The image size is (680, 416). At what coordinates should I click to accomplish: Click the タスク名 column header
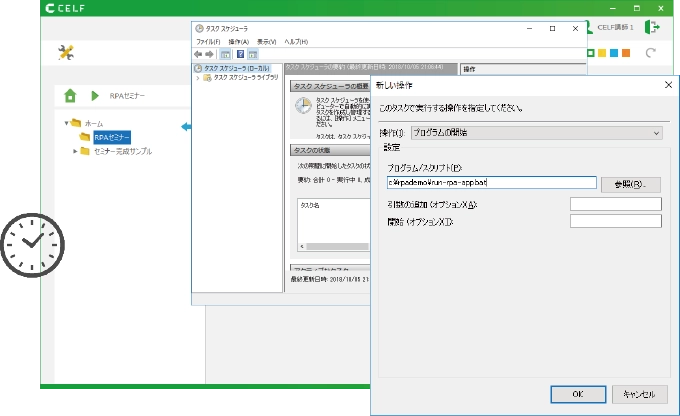click(310, 205)
